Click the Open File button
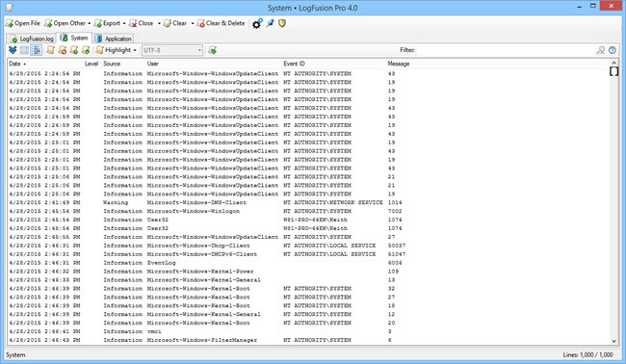This screenshot has height=364, width=626. (x=23, y=23)
